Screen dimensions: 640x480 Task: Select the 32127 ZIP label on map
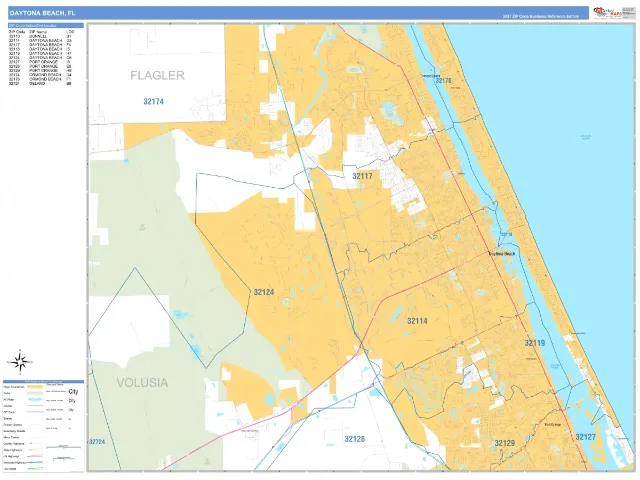[x=586, y=437]
